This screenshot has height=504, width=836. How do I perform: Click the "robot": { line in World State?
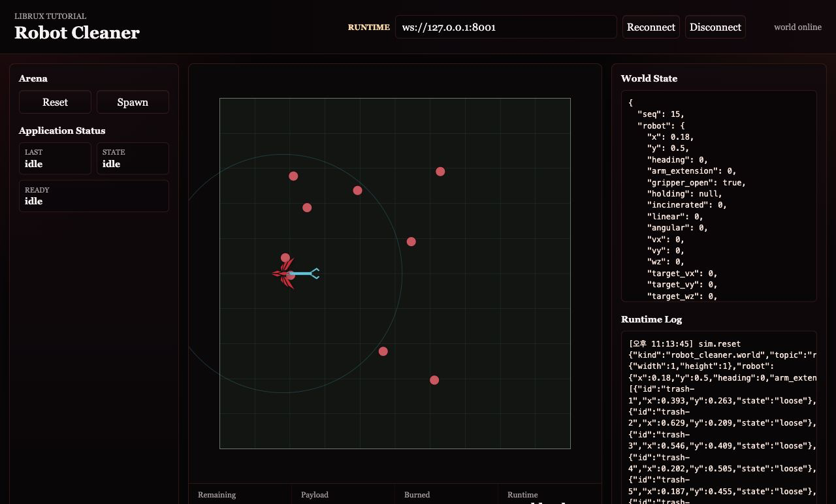coord(661,125)
